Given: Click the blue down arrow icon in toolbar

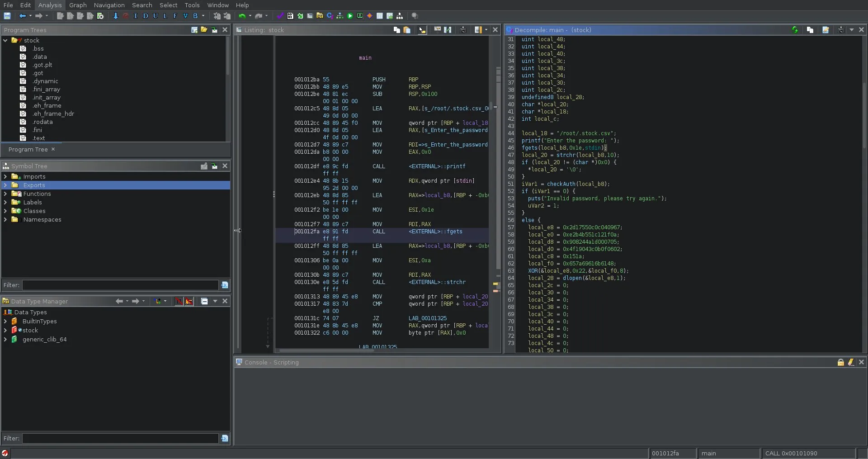Looking at the screenshot, I should point(115,16).
